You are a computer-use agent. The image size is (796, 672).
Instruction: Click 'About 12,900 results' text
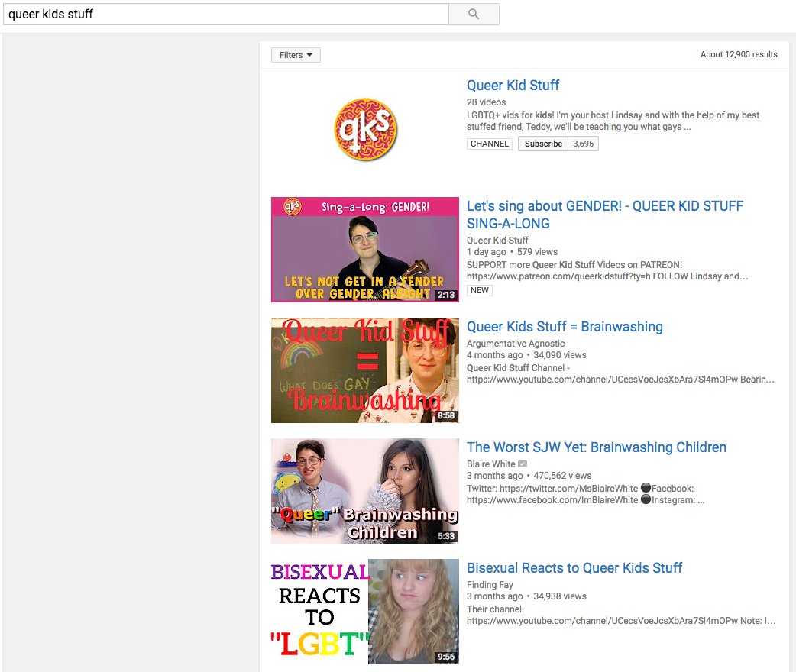click(739, 54)
